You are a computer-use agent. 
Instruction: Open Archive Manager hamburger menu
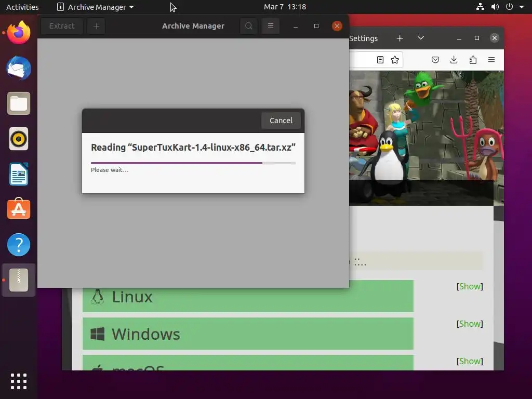click(x=270, y=26)
